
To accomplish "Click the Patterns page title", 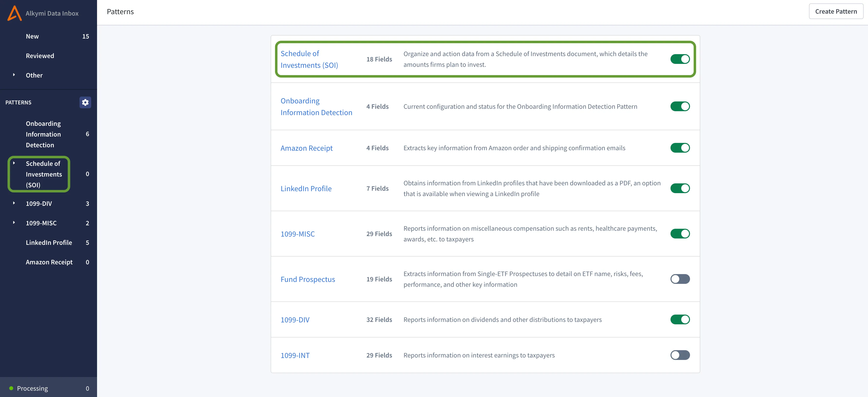I will tap(120, 12).
